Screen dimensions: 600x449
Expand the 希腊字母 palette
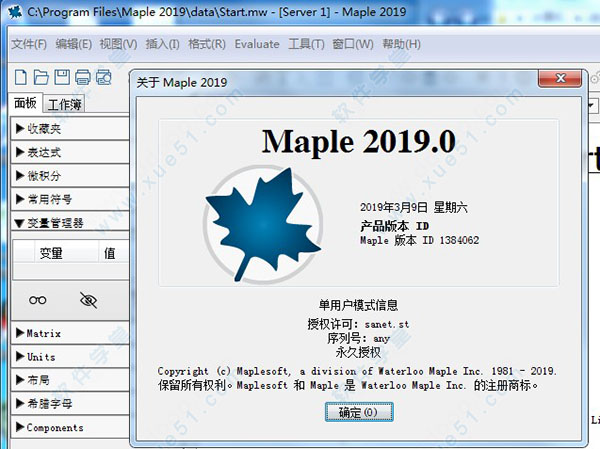click(70, 403)
